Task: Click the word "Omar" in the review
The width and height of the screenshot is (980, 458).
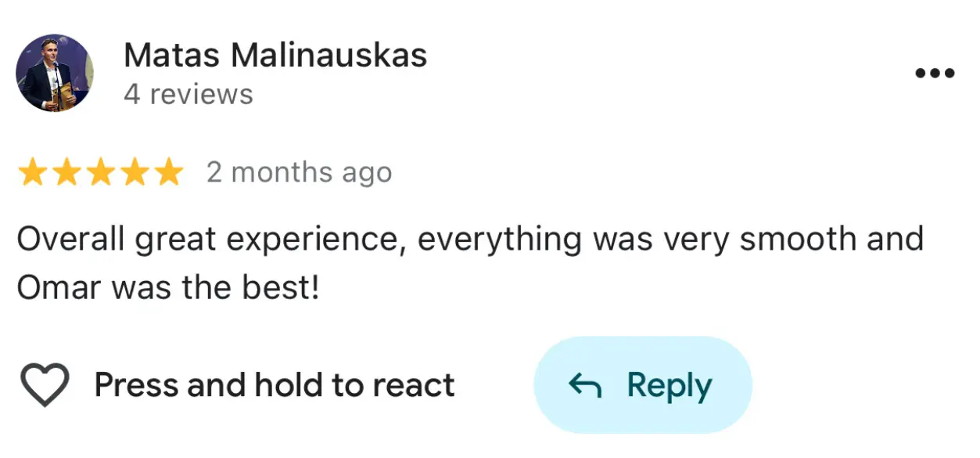Action: pos(59,288)
